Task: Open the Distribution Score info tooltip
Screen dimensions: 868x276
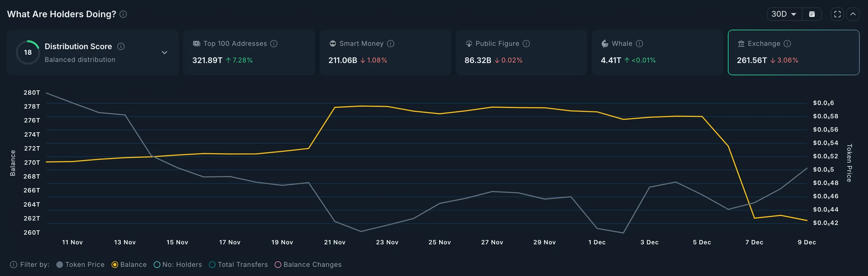Action: (x=121, y=46)
